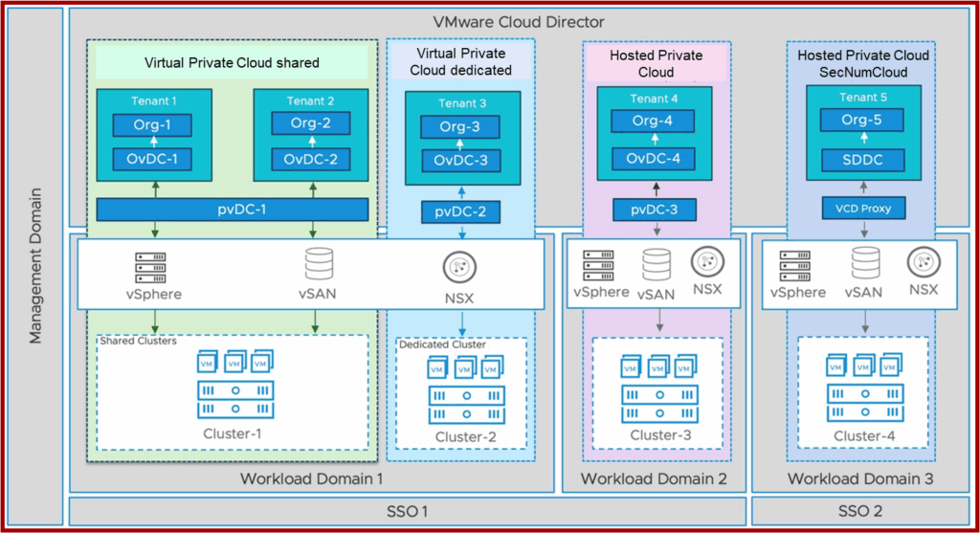Click the SSO 1 bar
Image resolution: width=980 pixels, height=533 pixels.
coord(406,511)
